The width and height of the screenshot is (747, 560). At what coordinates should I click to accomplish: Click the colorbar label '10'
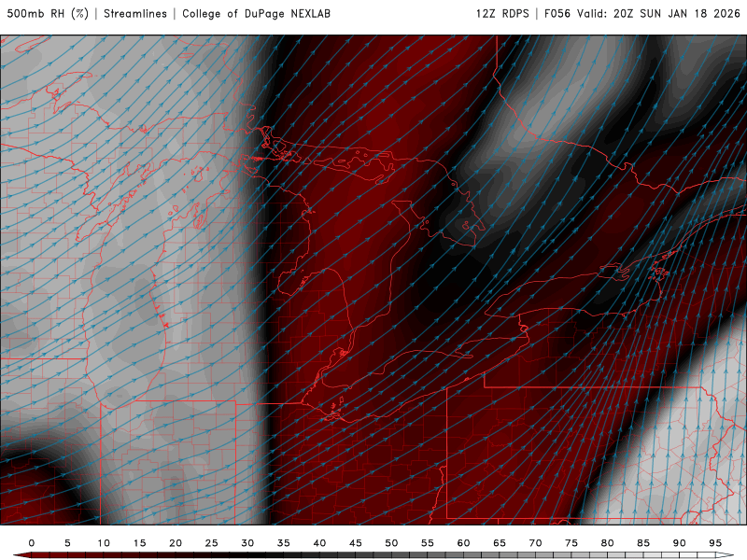coord(104,543)
